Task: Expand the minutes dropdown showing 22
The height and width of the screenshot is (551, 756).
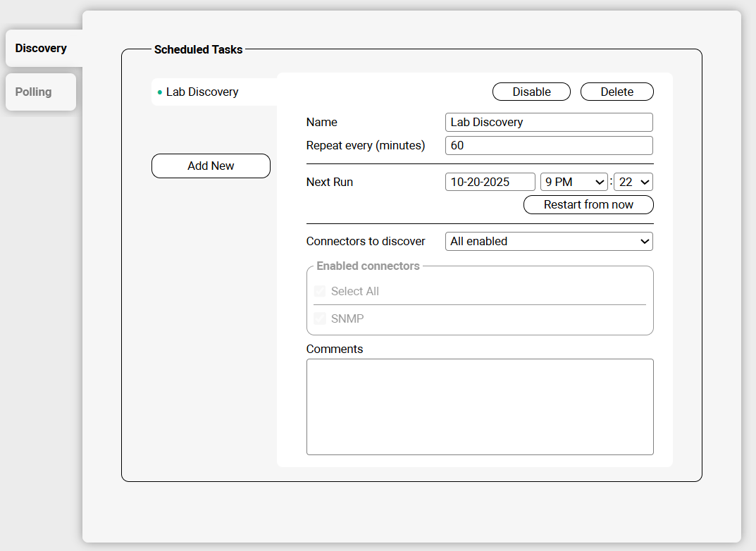Action: (x=633, y=182)
